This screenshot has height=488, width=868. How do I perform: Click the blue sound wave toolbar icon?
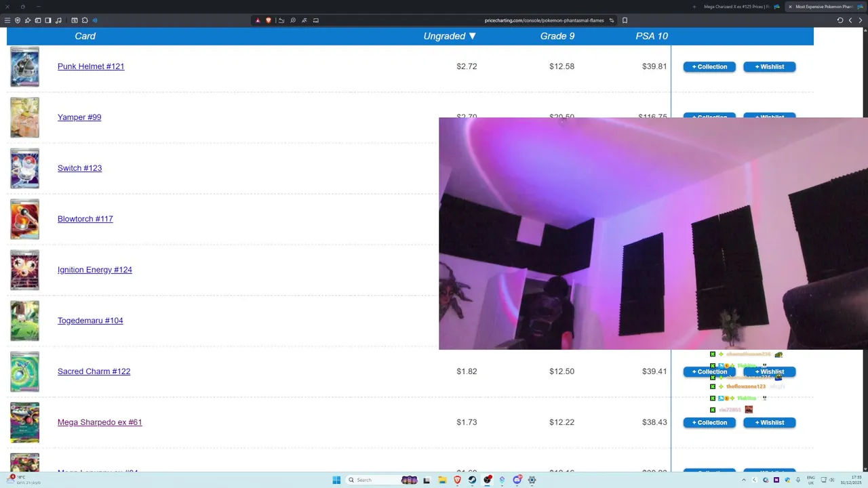click(x=95, y=20)
